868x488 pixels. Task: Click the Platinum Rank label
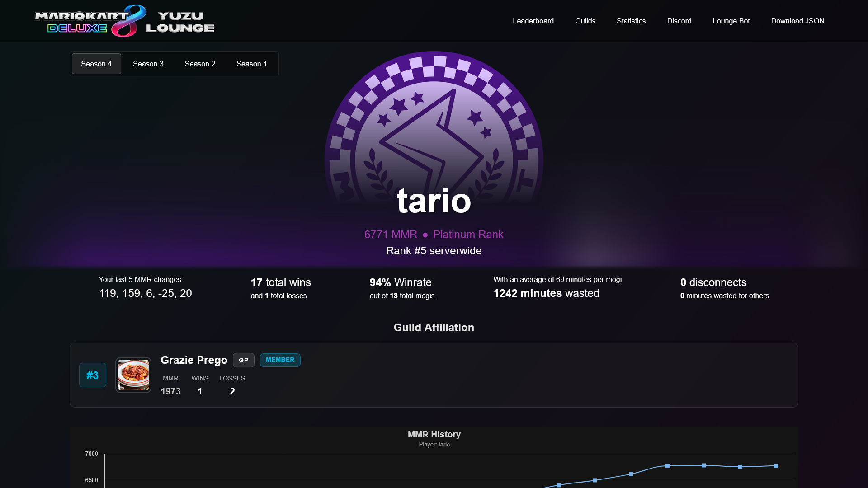468,235
